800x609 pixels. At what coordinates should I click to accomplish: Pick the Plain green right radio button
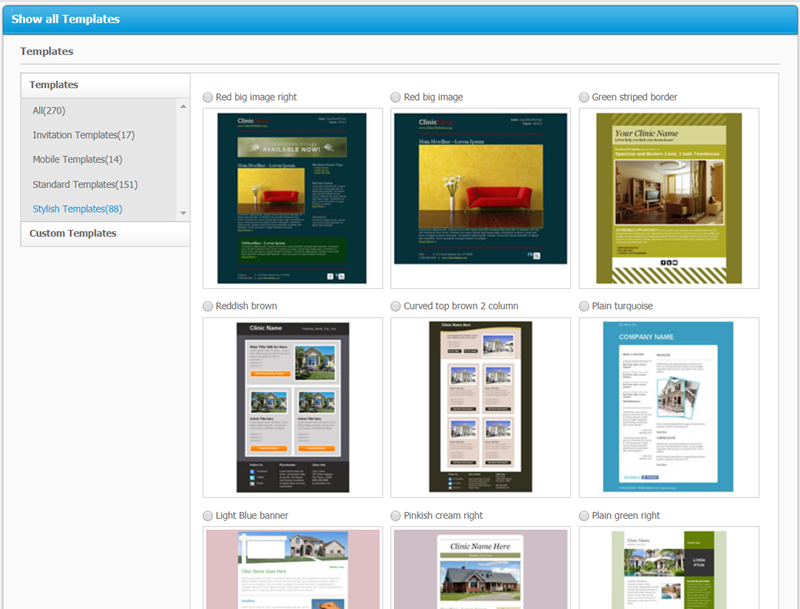(584, 516)
